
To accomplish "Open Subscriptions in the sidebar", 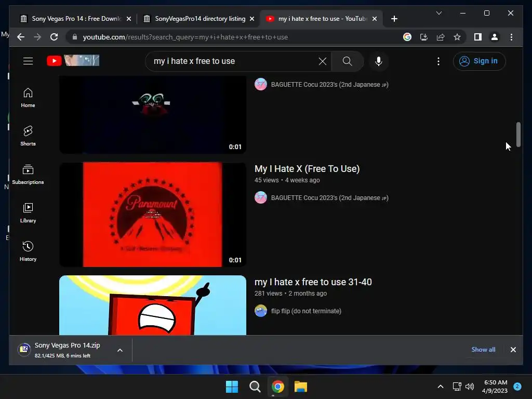I will (28, 175).
